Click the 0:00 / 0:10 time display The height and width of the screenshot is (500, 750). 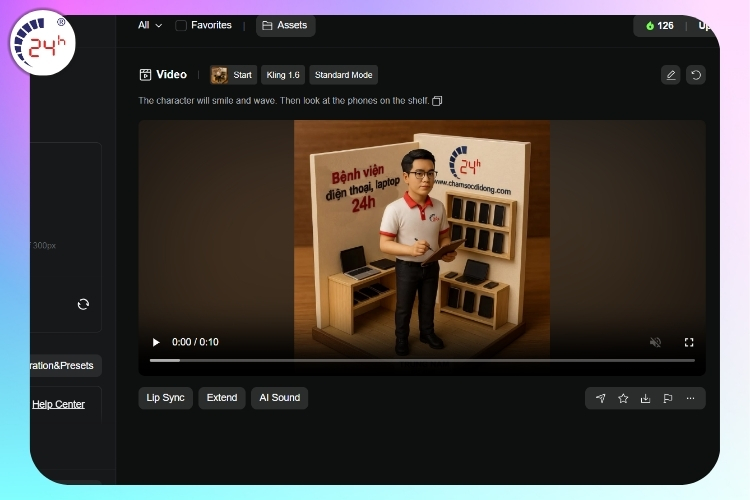pos(195,342)
